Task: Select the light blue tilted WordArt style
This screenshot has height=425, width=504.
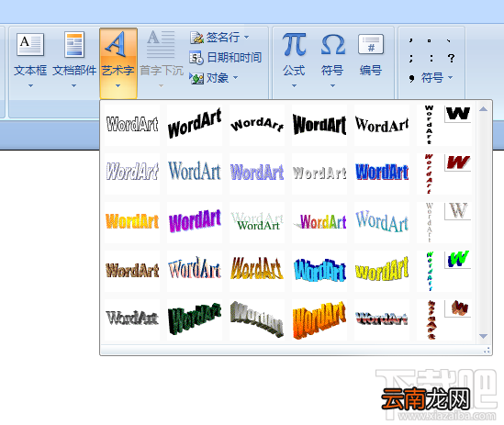Action: click(x=382, y=222)
